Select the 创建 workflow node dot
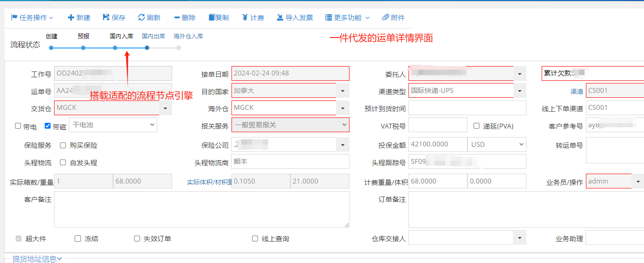Image resolution: width=644 pixels, height=263 pixels. click(51, 48)
